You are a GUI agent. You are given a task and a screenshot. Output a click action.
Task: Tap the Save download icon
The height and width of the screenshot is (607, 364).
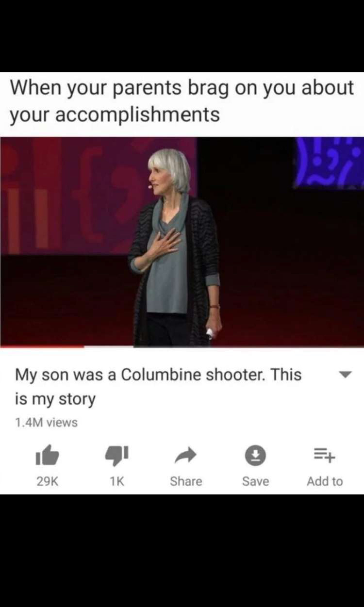click(255, 455)
